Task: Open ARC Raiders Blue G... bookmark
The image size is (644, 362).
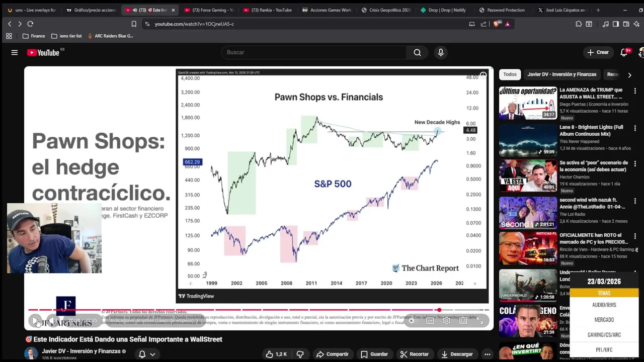Action: 110,36
